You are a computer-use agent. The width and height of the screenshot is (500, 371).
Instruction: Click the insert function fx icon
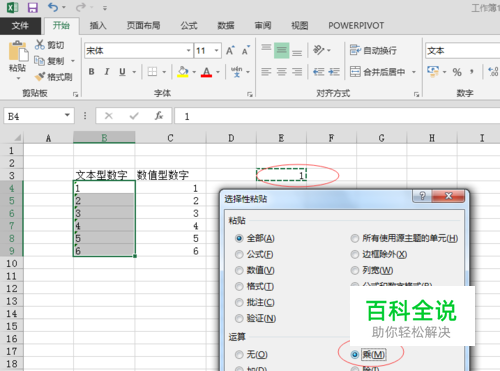[159, 116]
